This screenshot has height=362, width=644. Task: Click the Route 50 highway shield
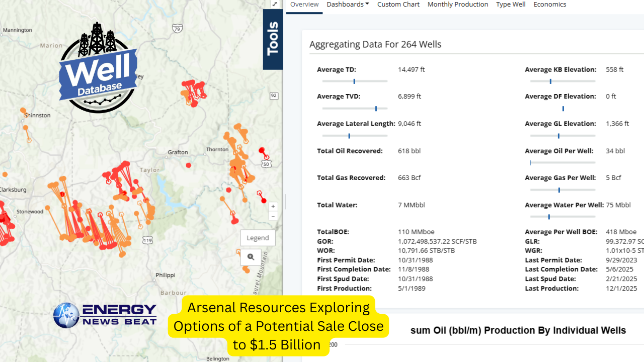pyautogui.click(x=266, y=164)
